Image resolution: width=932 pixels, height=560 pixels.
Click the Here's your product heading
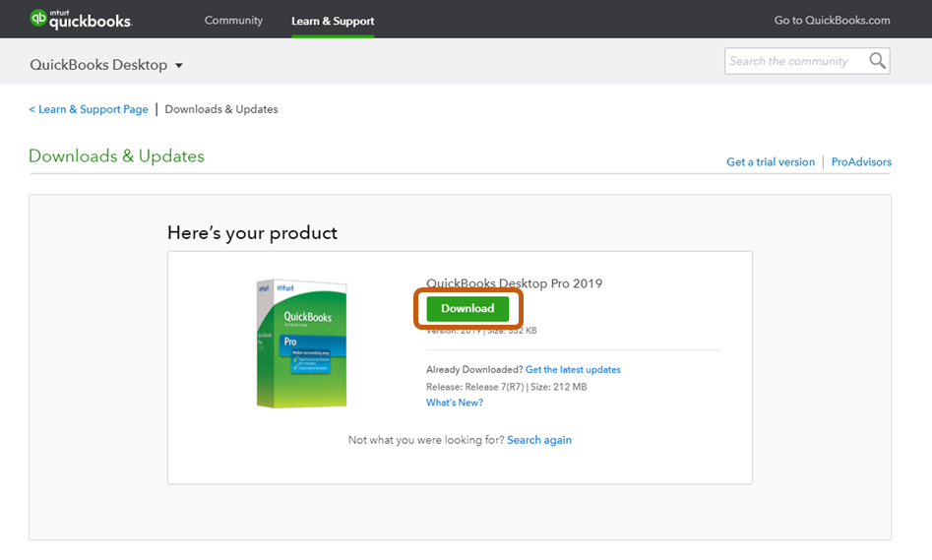click(252, 233)
